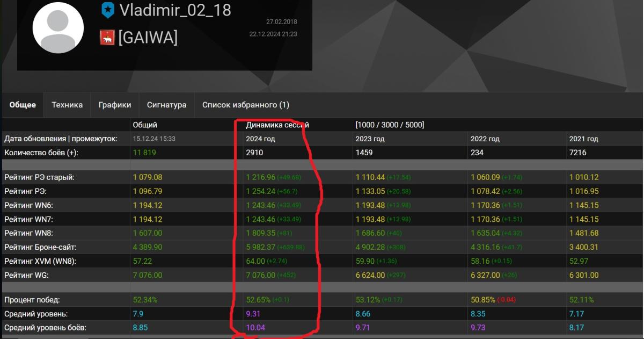Open the player name Vladimir_02_18
This screenshot has width=644, height=339.
tap(175, 10)
